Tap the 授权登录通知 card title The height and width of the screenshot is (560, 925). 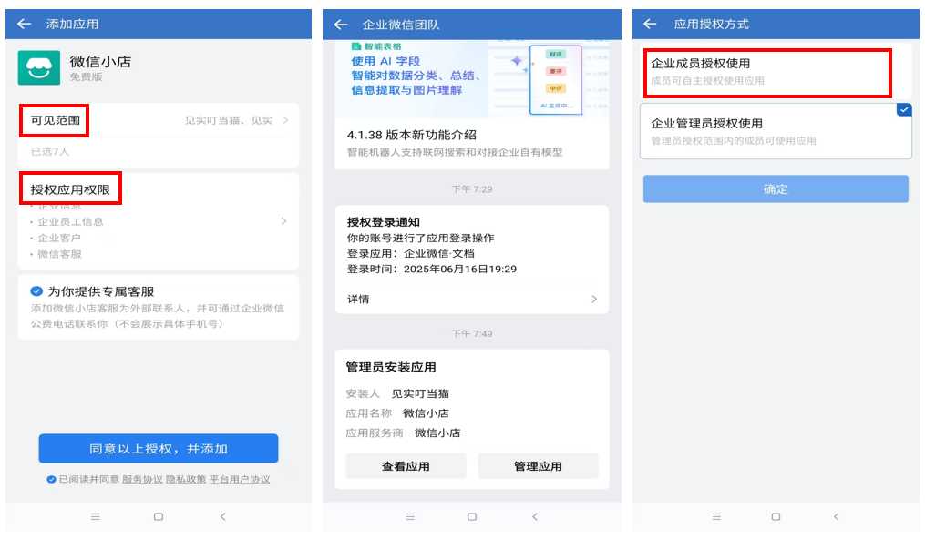[x=384, y=222]
